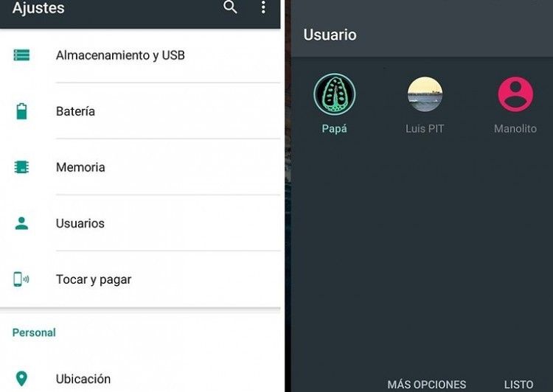The height and width of the screenshot is (392, 553).
Task: Tap the location pin icon
Action: (x=21, y=379)
